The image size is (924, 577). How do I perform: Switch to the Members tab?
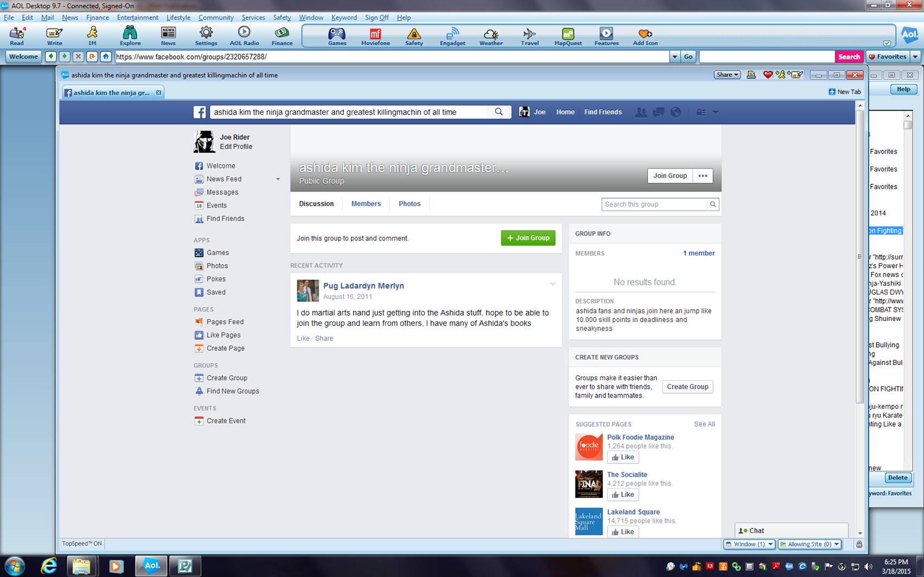[x=366, y=204]
